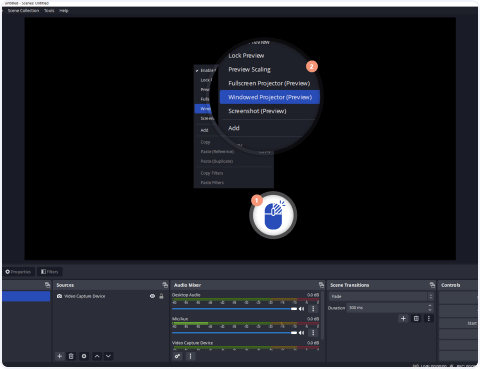Pop out the Sources dock panel
Viewport: 480px width, 369px height.
165,285
